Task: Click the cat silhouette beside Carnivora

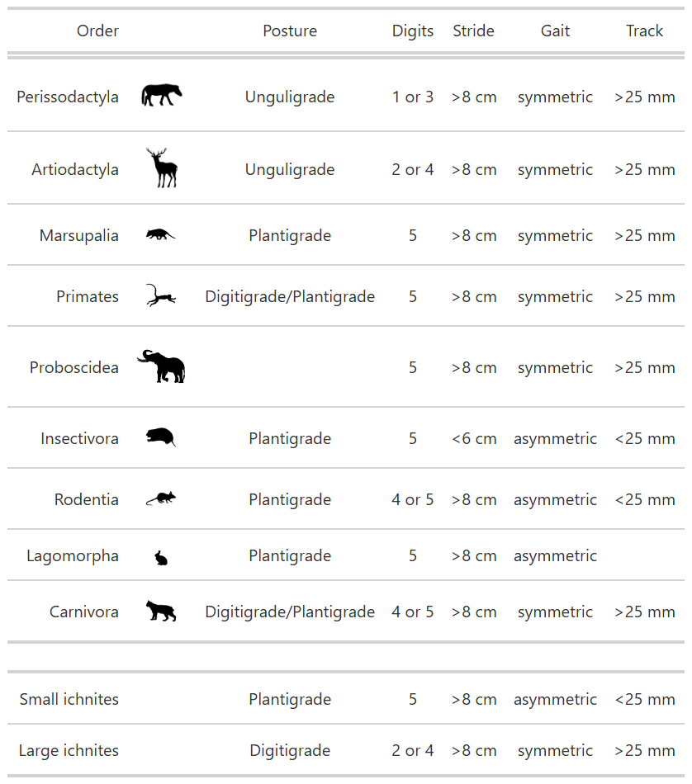Action: pos(161,612)
